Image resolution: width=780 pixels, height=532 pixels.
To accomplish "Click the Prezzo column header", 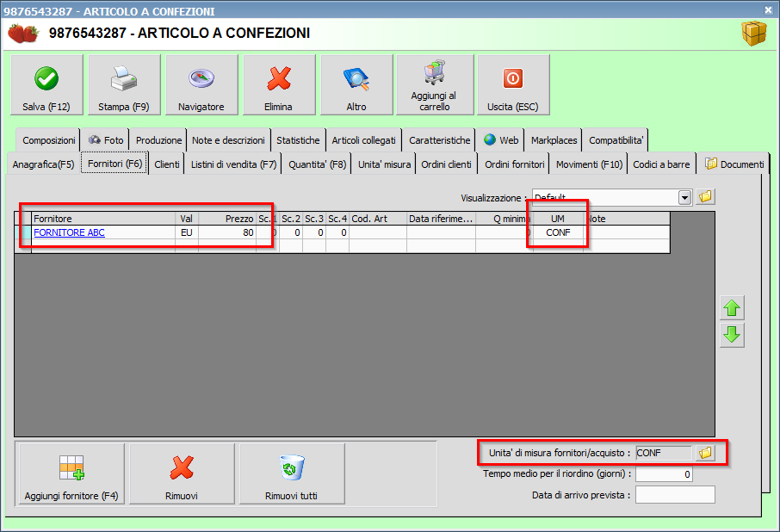I will (x=226, y=219).
